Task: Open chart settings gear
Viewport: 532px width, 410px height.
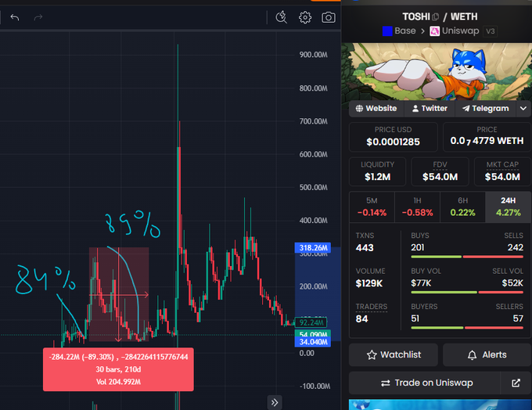Action: pyautogui.click(x=305, y=17)
